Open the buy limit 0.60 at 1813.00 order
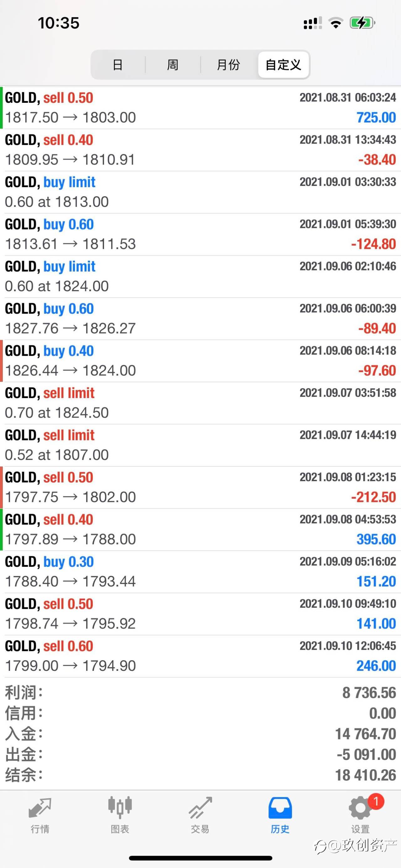Screen dimensions: 401x868 click(x=200, y=192)
